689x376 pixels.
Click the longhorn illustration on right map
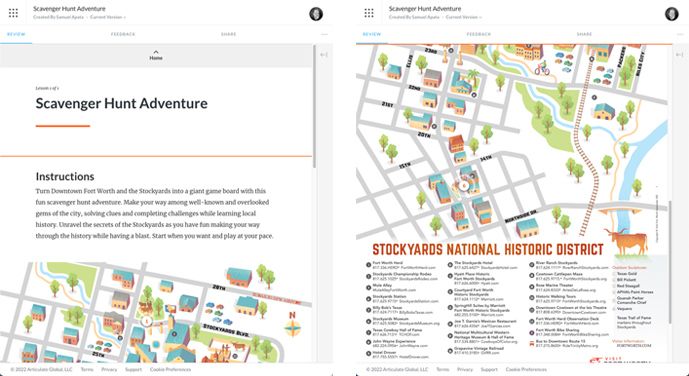627,241
